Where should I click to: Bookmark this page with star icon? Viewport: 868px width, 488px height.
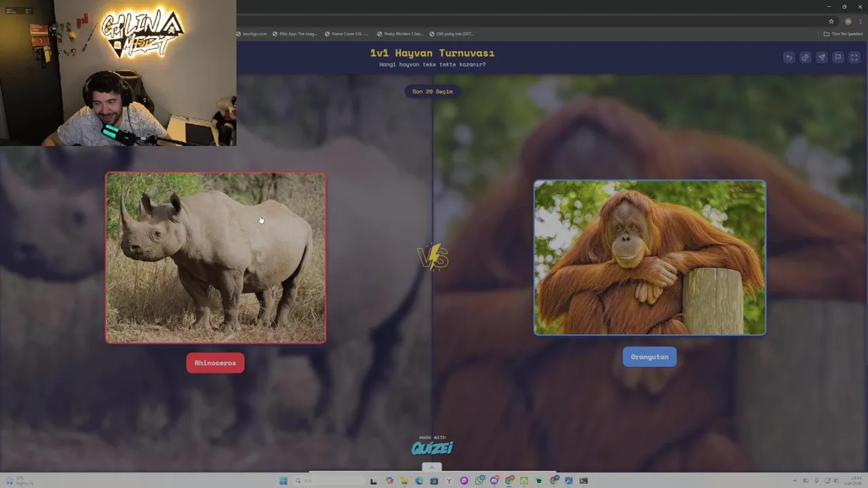point(831,21)
